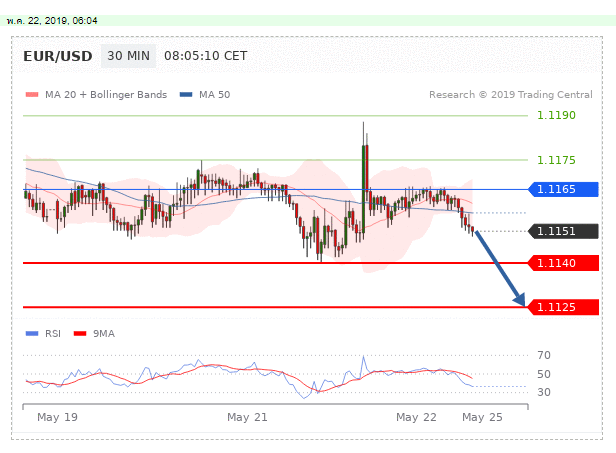Click the blue MA 50 legend swatch
Viewport: 616px width, 453px height.
186,95
